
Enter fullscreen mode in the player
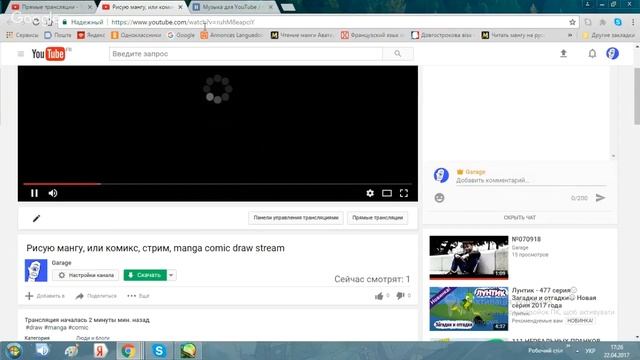coord(404,193)
